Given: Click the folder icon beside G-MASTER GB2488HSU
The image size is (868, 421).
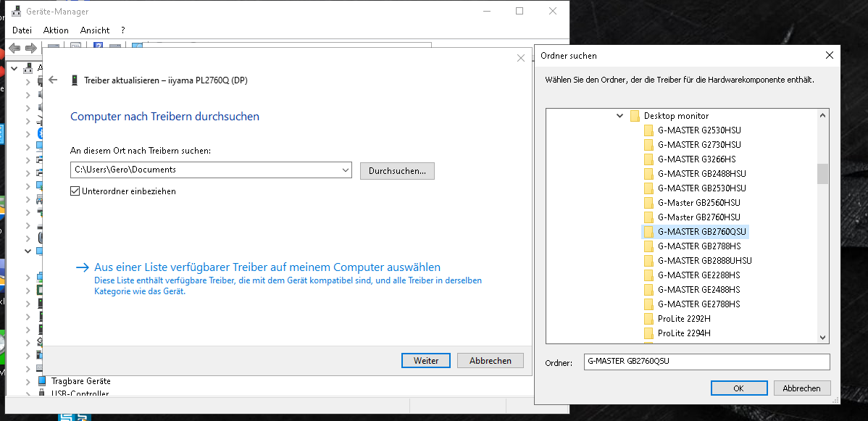Looking at the screenshot, I should (x=648, y=173).
